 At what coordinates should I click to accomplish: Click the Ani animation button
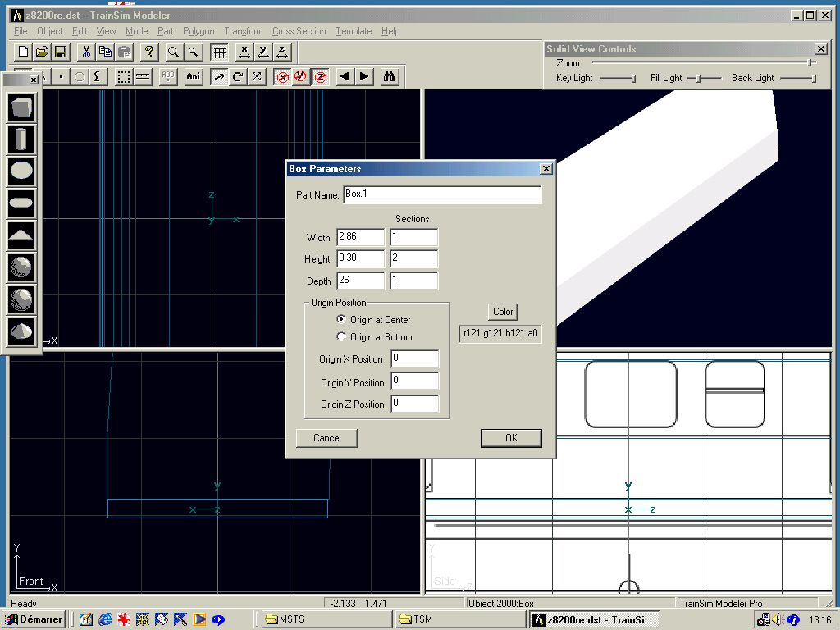(194, 76)
